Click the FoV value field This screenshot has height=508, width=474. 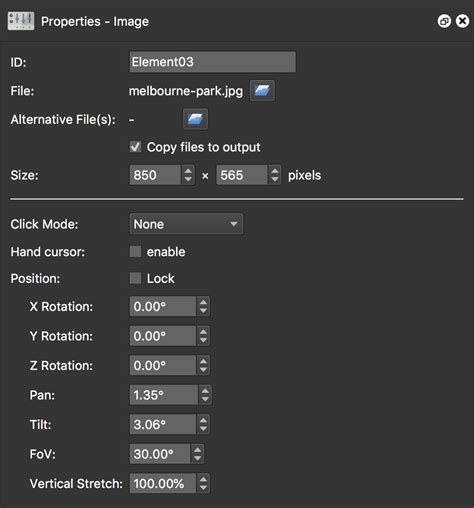160,454
